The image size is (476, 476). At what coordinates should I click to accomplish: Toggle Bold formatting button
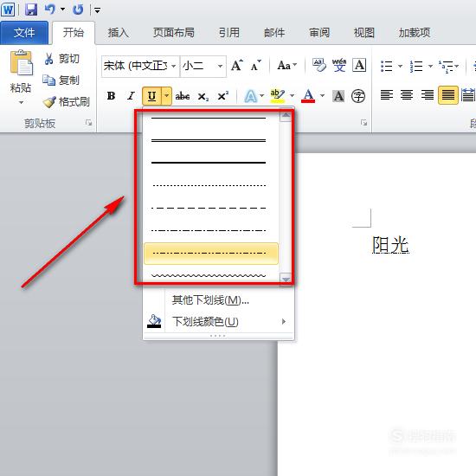[x=111, y=96]
